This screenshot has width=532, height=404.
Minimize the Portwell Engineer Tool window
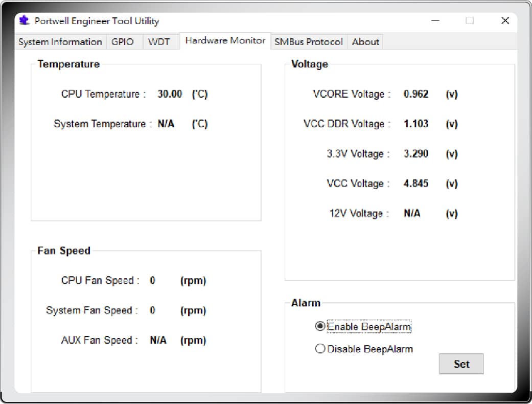(435, 21)
